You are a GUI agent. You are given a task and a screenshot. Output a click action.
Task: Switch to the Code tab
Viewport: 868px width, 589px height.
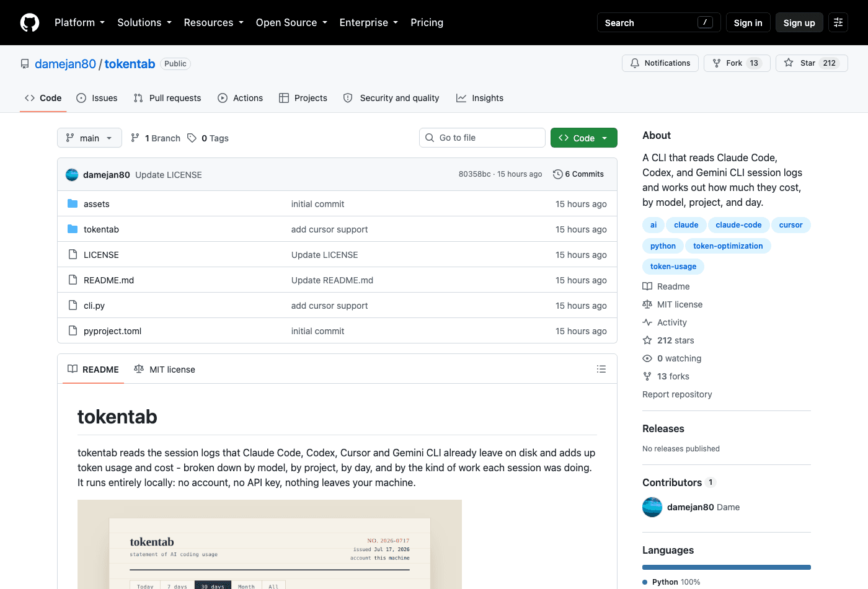click(x=43, y=98)
